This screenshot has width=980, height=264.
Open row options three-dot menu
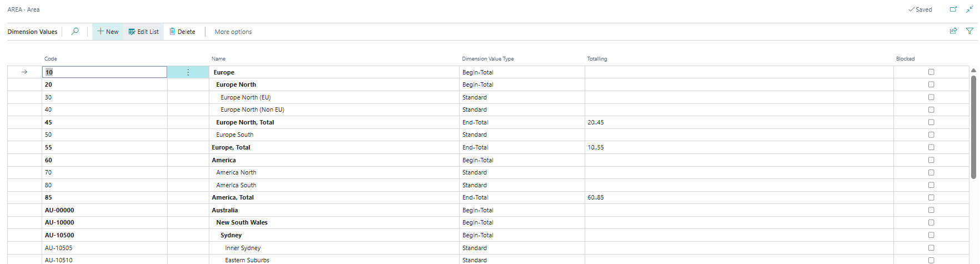point(188,72)
